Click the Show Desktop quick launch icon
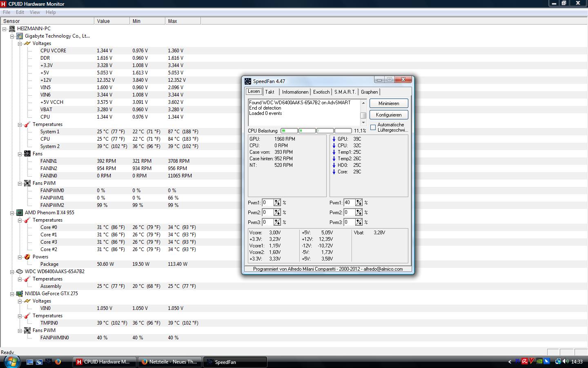Screen dimensions: 588x368 point(30,362)
